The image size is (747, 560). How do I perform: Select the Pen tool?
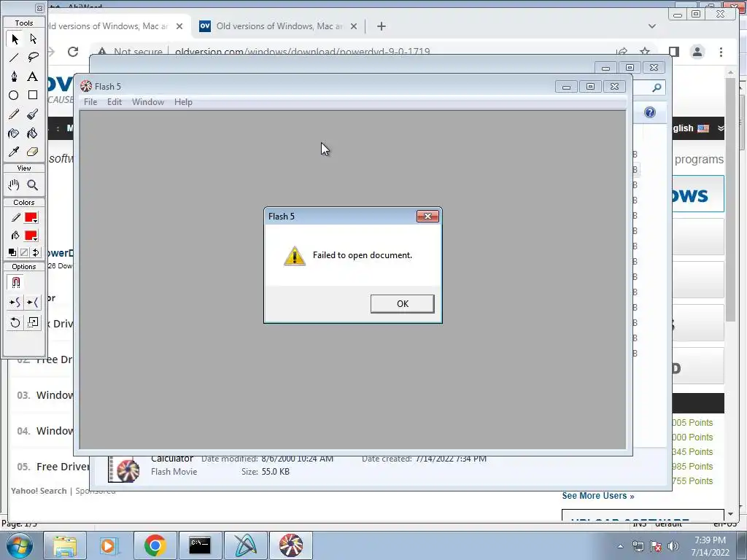[x=15, y=76]
